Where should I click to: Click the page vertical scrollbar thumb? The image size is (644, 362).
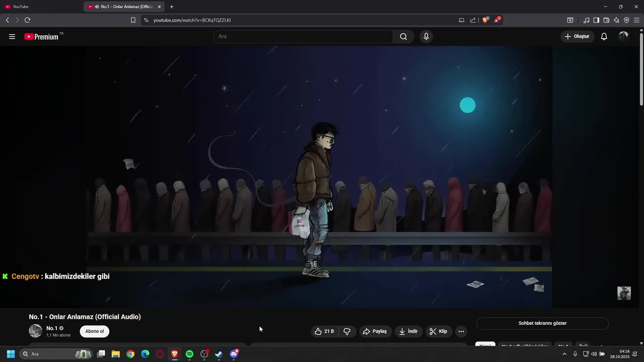[x=641, y=69]
